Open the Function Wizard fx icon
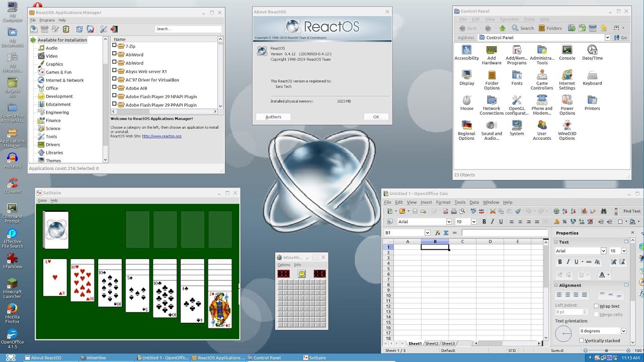The width and height of the screenshot is (644, 362). [x=438, y=233]
